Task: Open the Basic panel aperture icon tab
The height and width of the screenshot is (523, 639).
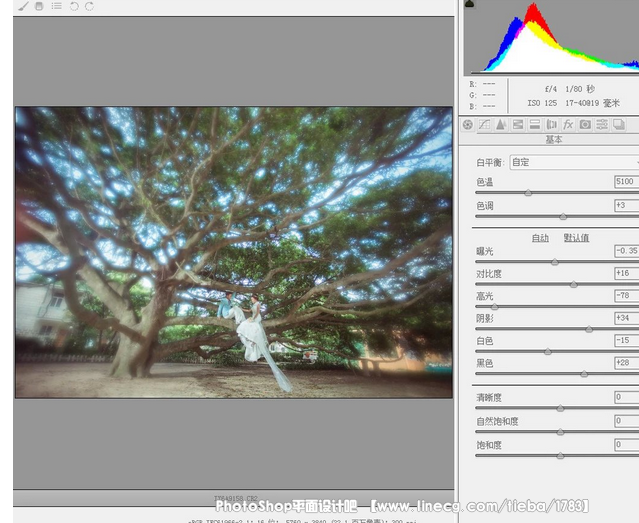Action: (468, 125)
